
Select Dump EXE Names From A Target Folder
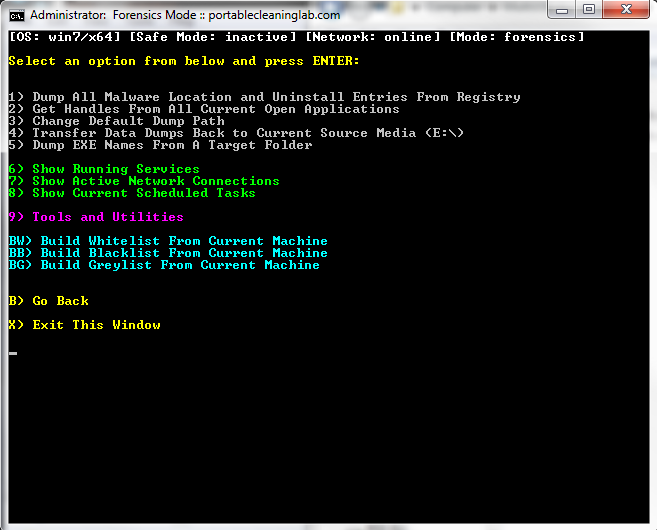(x=160, y=145)
